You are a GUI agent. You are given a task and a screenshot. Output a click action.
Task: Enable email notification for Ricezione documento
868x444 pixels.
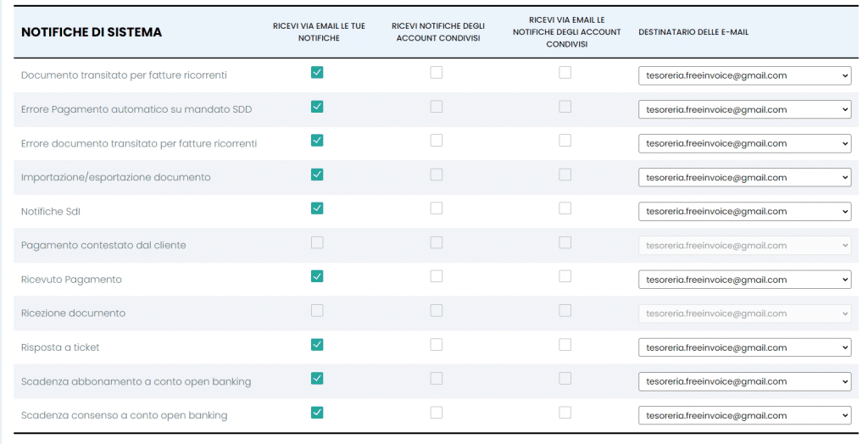[x=317, y=311]
